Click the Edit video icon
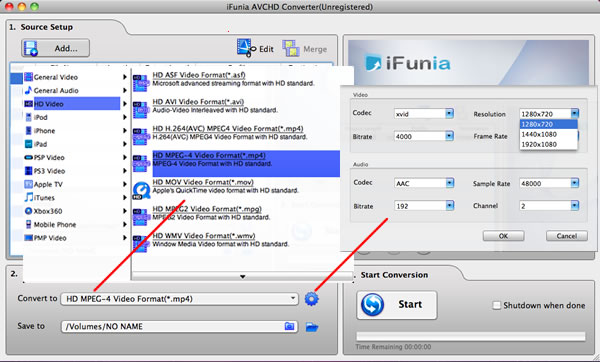The width and height of the screenshot is (600, 362). point(246,48)
